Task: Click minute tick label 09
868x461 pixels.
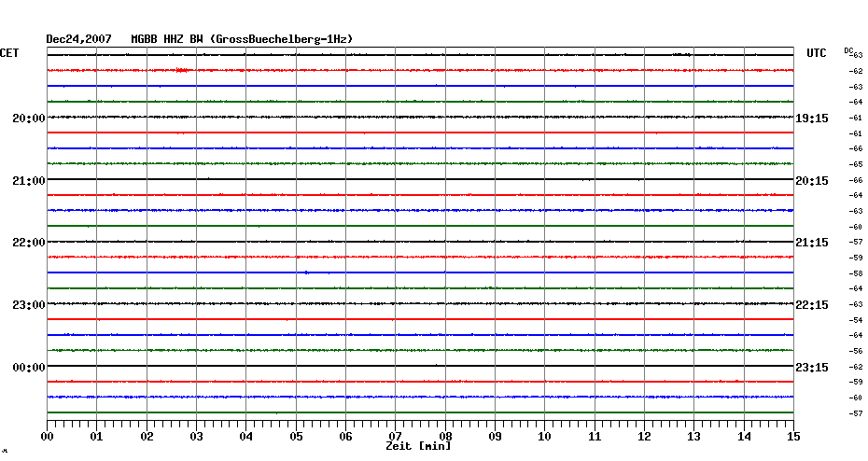Action: (x=495, y=437)
